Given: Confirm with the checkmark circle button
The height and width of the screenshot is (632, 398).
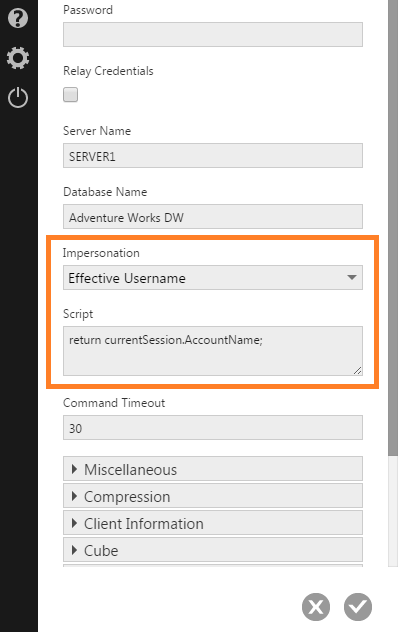Looking at the screenshot, I should click(358, 607).
